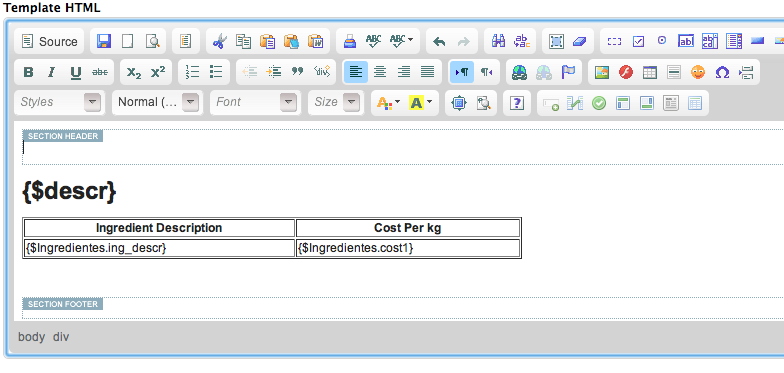Create a Div container
784x373 pixels.
(322, 72)
